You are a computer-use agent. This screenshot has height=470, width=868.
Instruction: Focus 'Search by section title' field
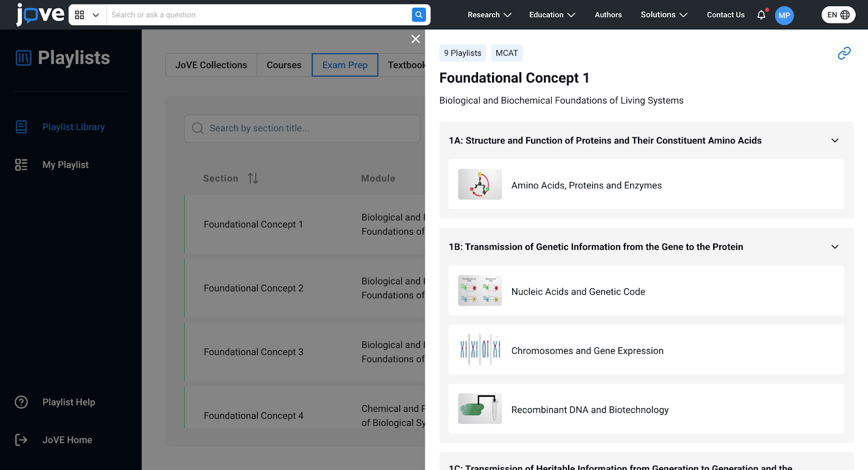pyautogui.click(x=302, y=129)
